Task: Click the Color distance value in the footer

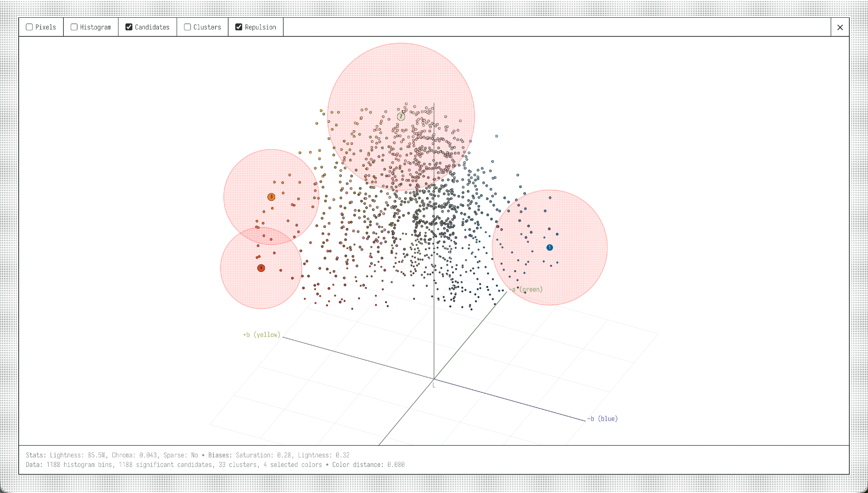Action: click(396, 465)
